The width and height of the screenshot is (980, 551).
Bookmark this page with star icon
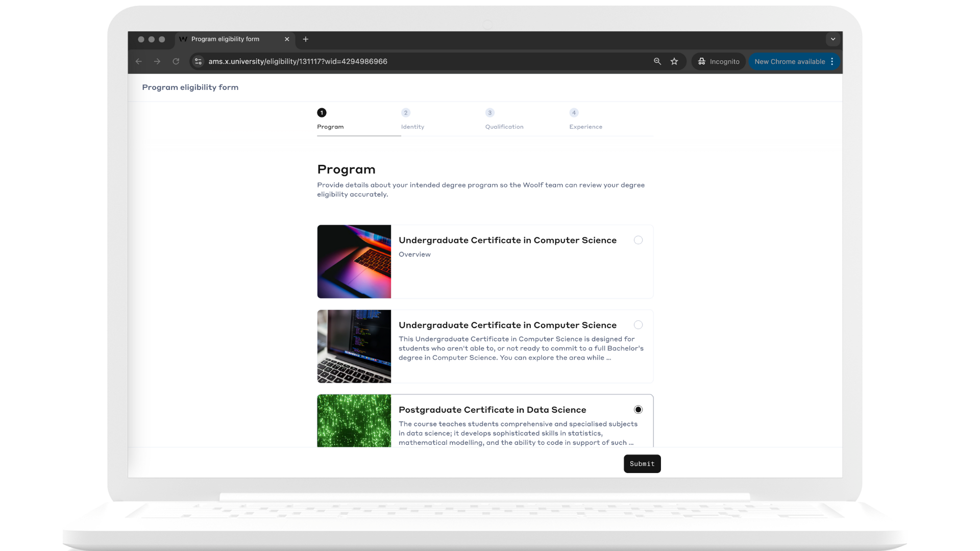tap(674, 61)
